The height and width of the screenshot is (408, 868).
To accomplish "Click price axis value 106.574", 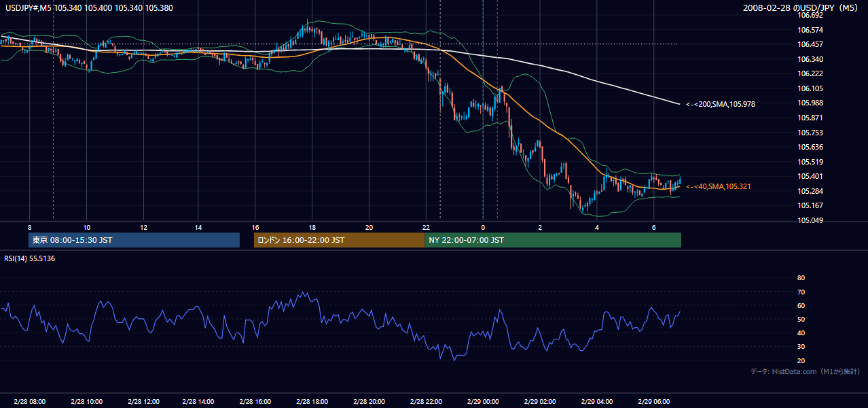I will click(x=811, y=30).
